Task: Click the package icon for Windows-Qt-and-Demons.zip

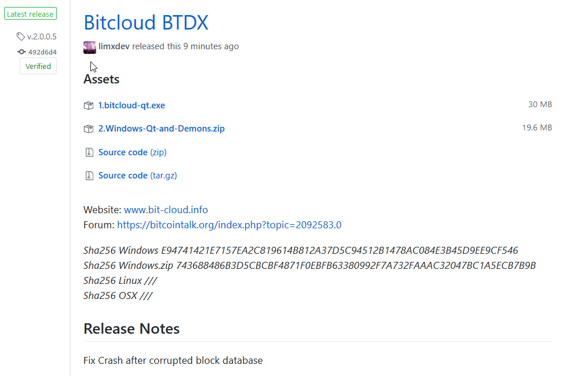Action: click(x=89, y=129)
